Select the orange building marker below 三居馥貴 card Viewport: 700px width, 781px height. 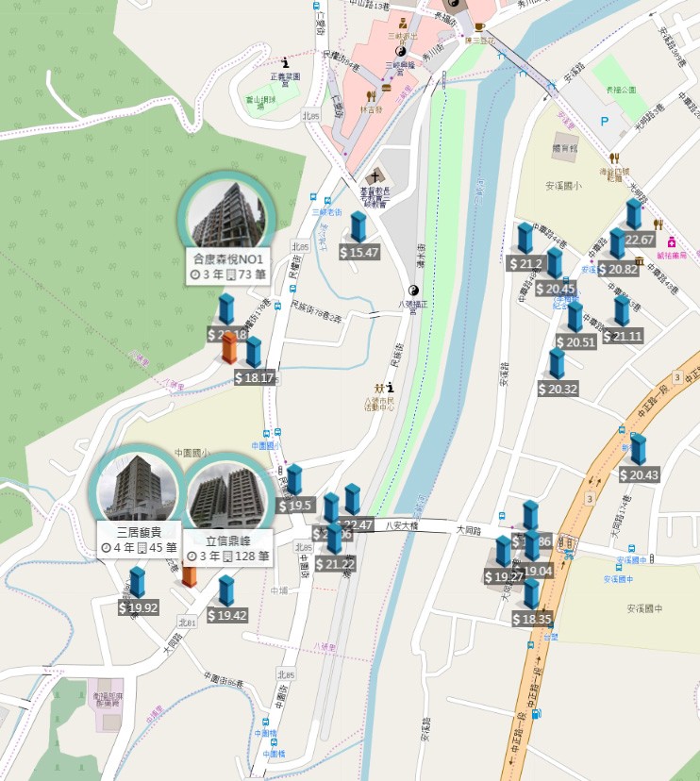point(189,573)
